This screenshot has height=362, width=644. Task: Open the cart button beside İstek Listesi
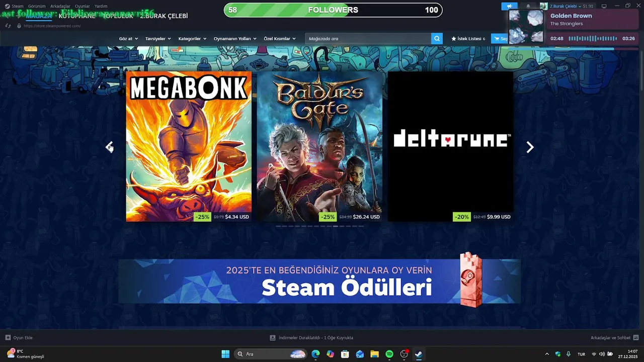(500, 39)
